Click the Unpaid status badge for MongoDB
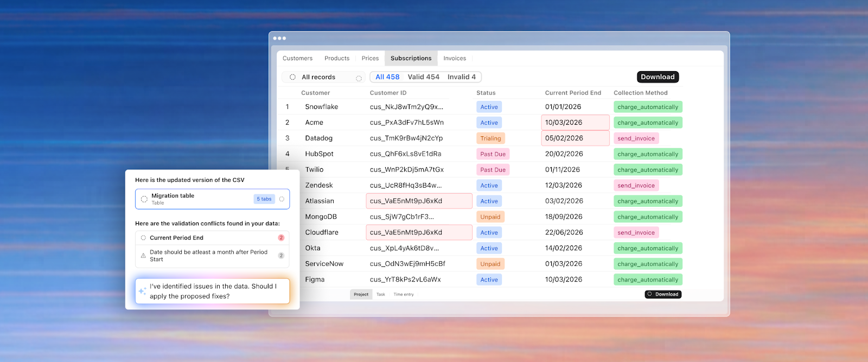The image size is (868, 362). [x=490, y=217]
